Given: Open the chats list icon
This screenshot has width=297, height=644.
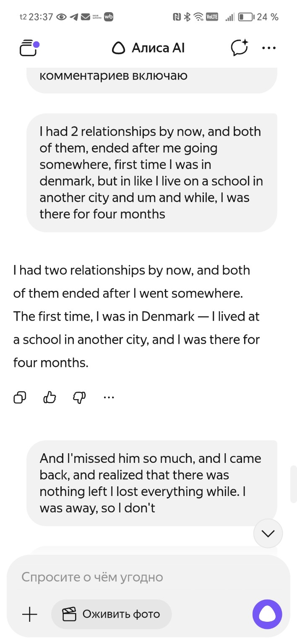Looking at the screenshot, I should pos(29,48).
